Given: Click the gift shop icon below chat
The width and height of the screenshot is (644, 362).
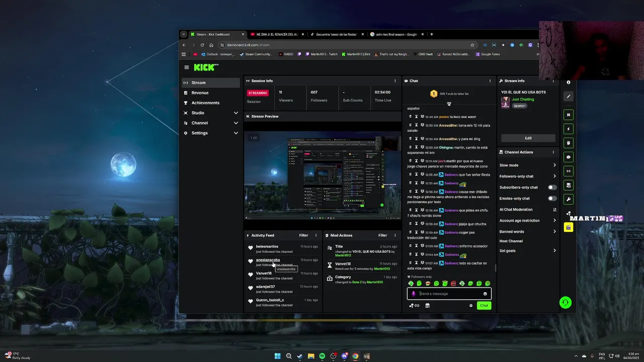Looking at the screenshot, I should pos(427,306).
